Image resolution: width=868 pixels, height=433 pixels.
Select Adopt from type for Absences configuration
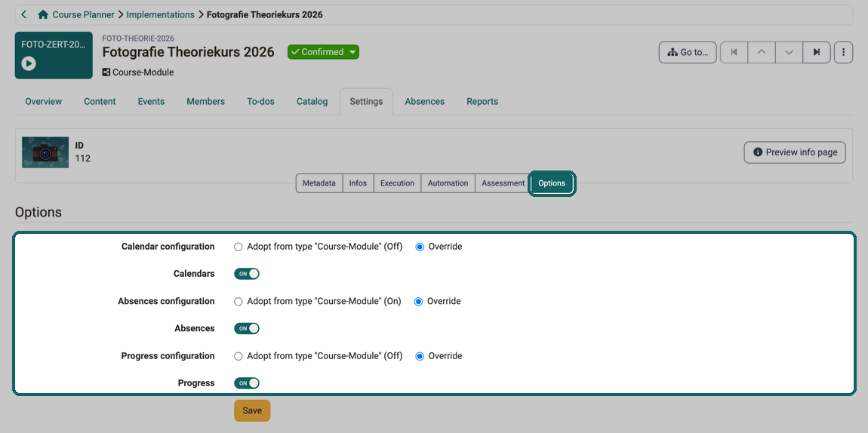pos(238,302)
